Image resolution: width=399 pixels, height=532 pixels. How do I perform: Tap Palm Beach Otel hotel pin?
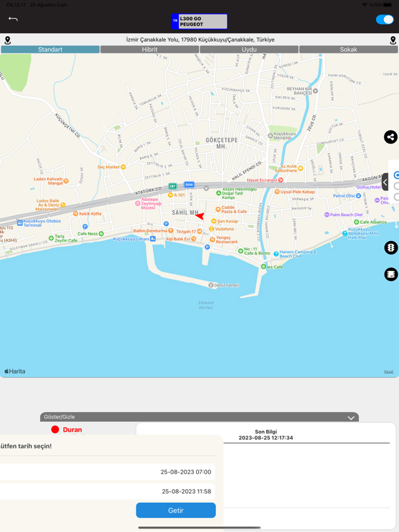coord(327,215)
